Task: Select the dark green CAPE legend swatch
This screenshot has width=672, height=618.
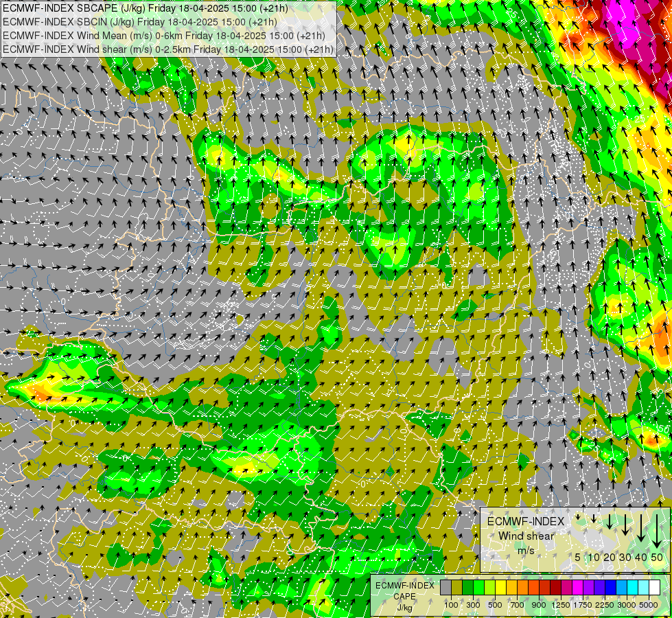Action: 468,587
